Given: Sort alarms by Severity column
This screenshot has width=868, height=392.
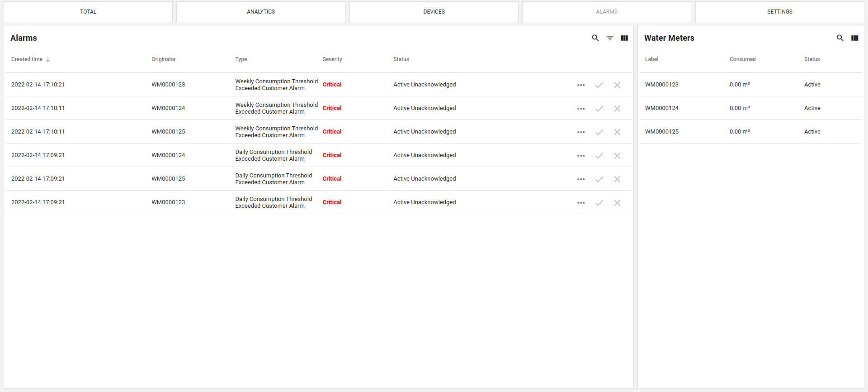Looking at the screenshot, I should (332, 59).
